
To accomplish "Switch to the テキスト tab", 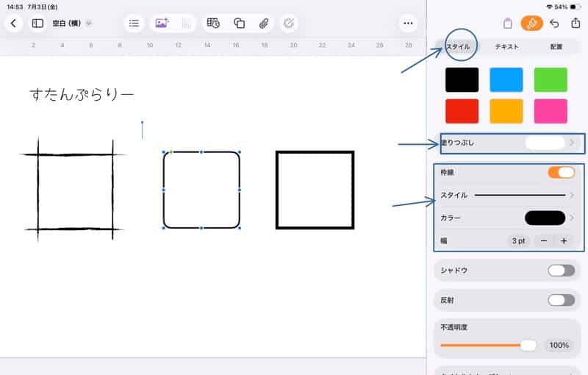I will point(506,47).
